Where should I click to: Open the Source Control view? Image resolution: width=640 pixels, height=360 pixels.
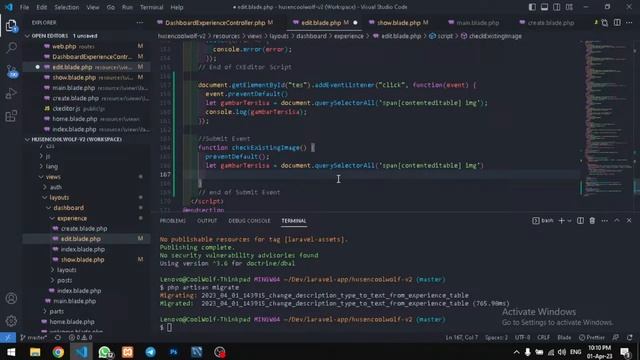tap(11, 71)
